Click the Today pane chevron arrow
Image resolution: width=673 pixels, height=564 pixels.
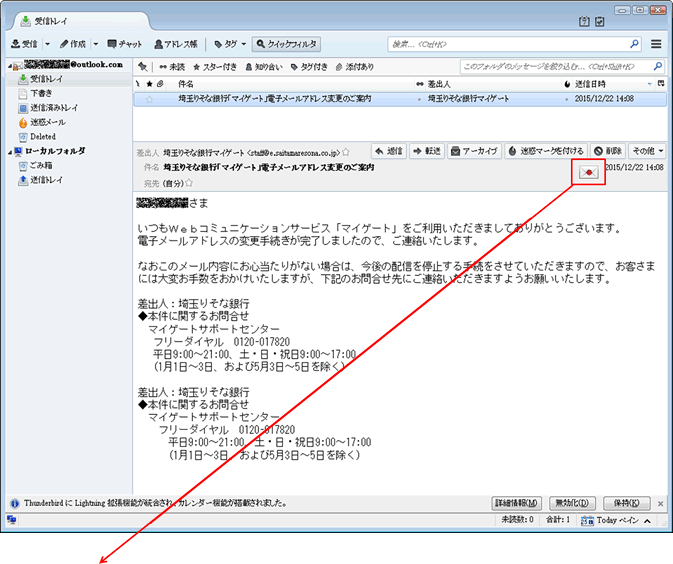(x=647, y=521)
